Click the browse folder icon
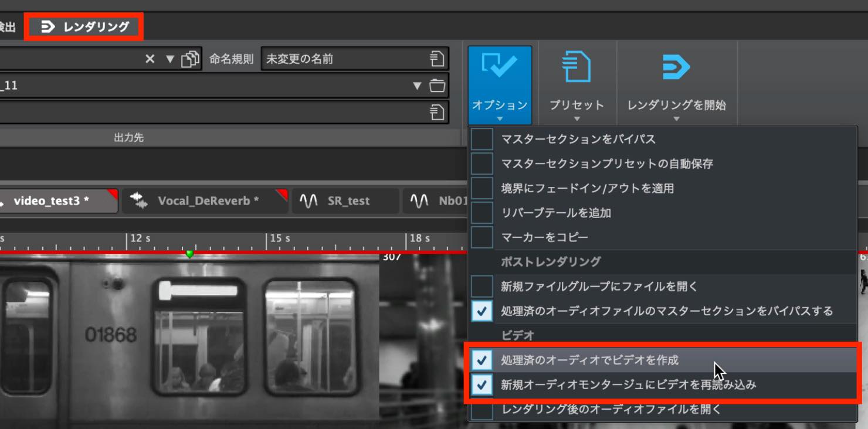868x429 pixels. tap(437, 86)
